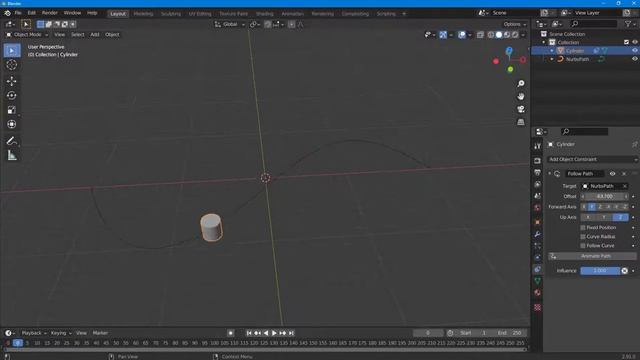Open Add Object Constraint dropdown
This screenshot has height=360, width=640.
tap(593, 159)
